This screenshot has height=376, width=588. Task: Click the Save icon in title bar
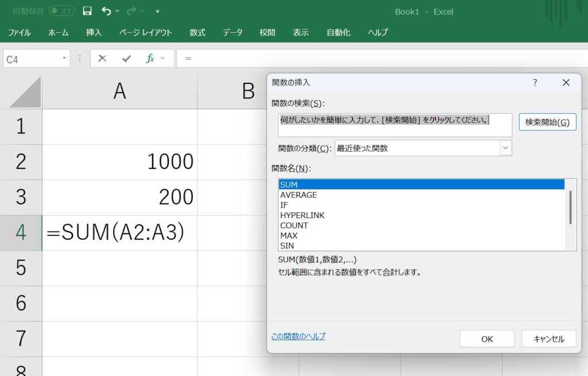coord(87,11)
